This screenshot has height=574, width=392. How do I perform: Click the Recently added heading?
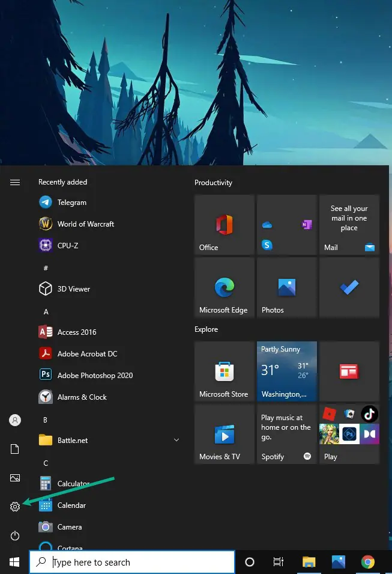[x=62, y=182]
